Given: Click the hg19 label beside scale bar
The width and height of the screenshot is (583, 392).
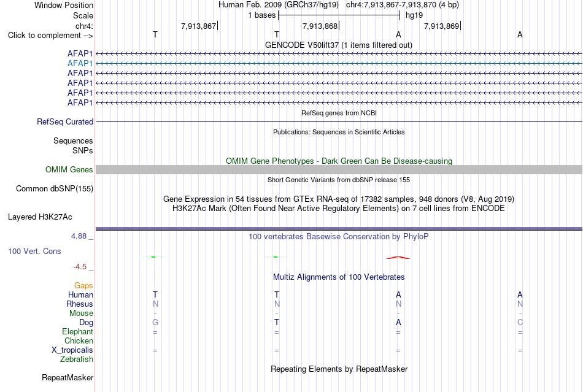Looking at the screenshot, I should (414, 15).
